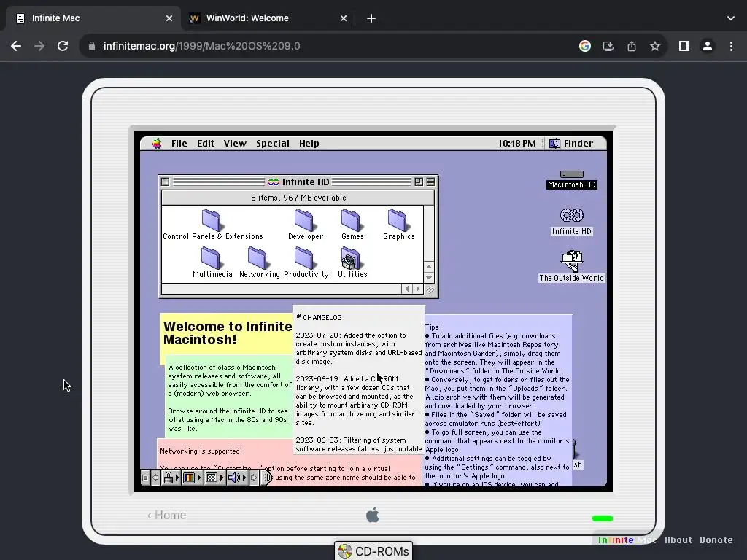Open the About link
This screenshot has width=747, height=560.
678,540
